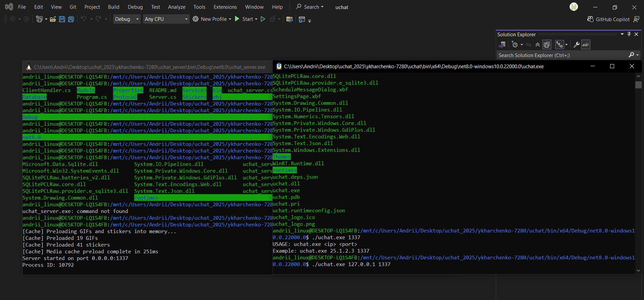Screen dimensions: 644x300
Task: Click 'Server started on port 0.0.0.0:1337' line
Action: coord(75,258)
